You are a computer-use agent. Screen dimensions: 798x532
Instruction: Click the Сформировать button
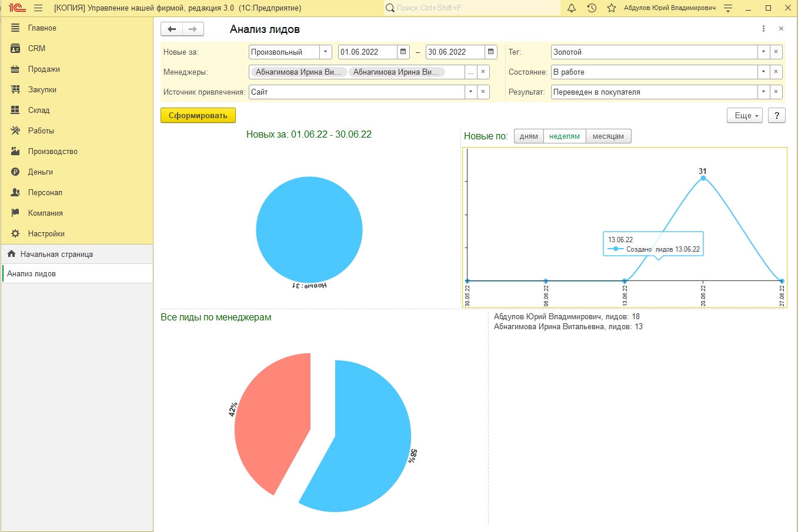[198, 115]
